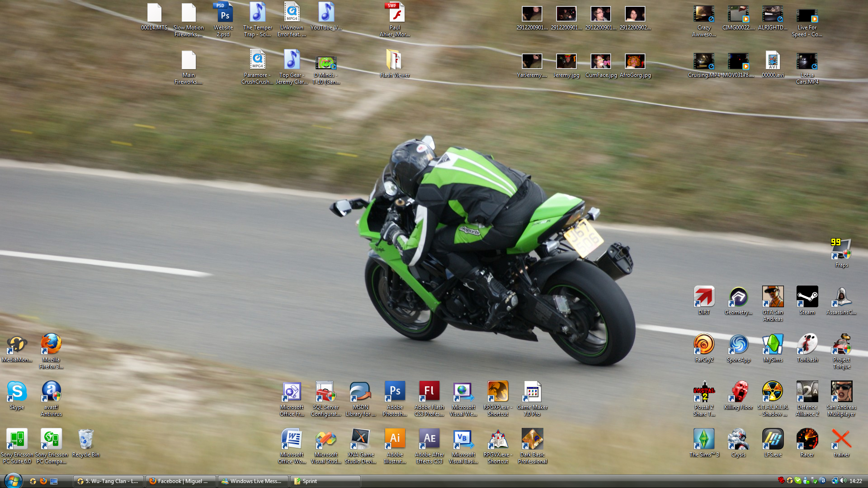Select the Cruising.MP4 video thumbnail
868x488 pixels.
[703, 61]
